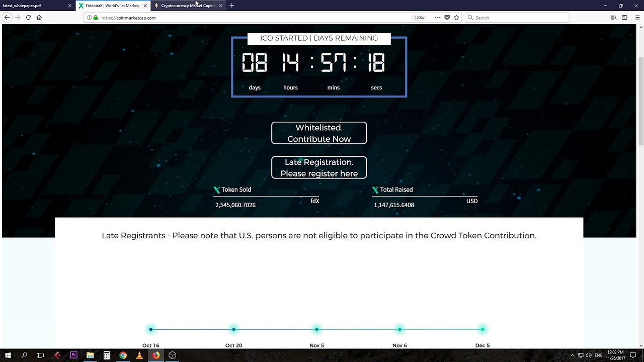Open the Action Center notifications icon
The width and height of the screenshot is (644, 362).
[x=633, y=355]
